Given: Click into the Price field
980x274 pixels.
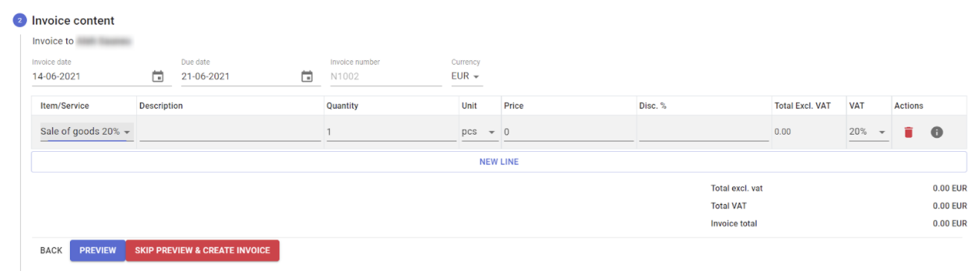Looking at the screenshot, I should [x=569, y=132].
